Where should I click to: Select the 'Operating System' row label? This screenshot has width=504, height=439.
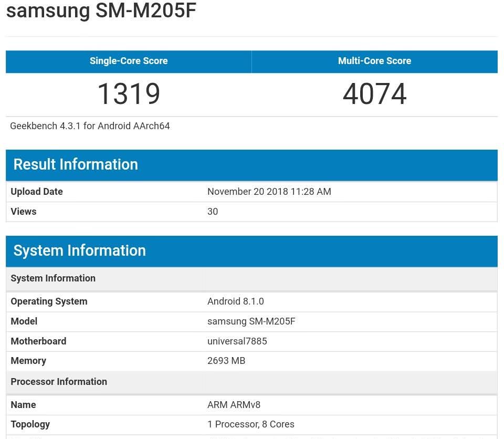[x=49, y=301]
